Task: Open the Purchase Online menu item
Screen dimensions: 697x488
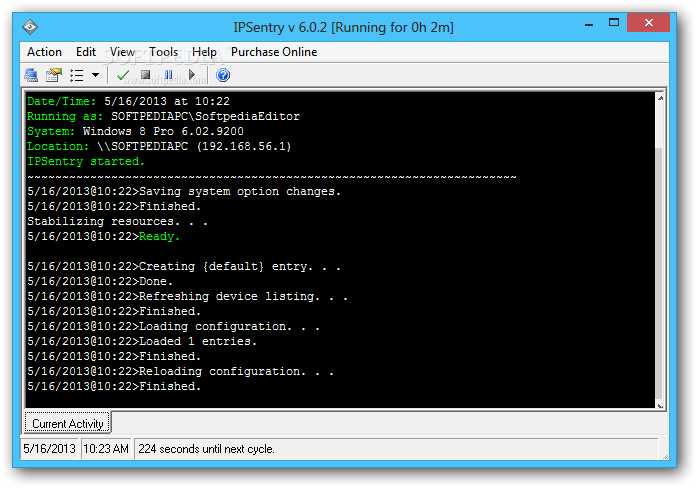Action: tap(274, 52)
